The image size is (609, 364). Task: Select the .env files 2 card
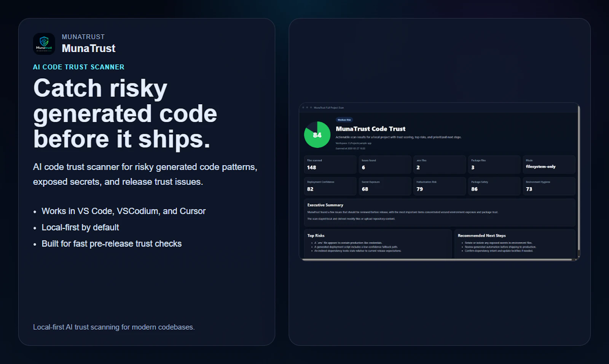(x=440, y=165)
